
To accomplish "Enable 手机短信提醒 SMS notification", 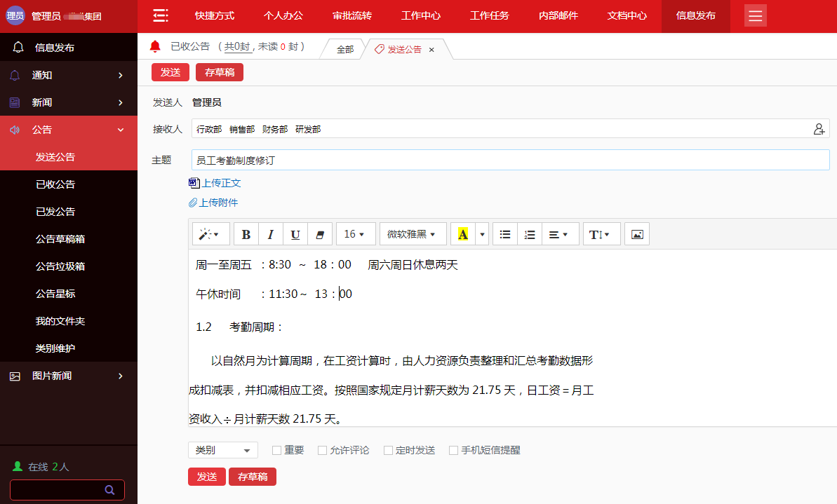I will coord(453,450).
